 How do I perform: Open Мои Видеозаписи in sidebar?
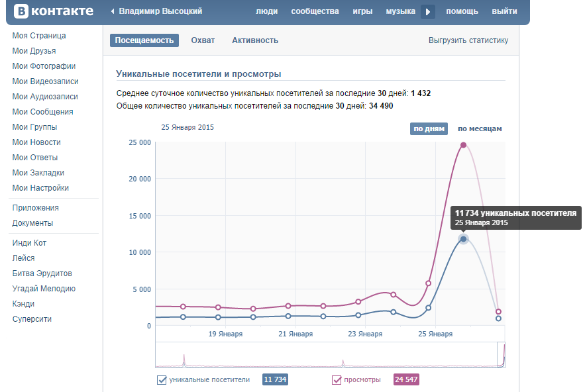[x=46, y=81]
